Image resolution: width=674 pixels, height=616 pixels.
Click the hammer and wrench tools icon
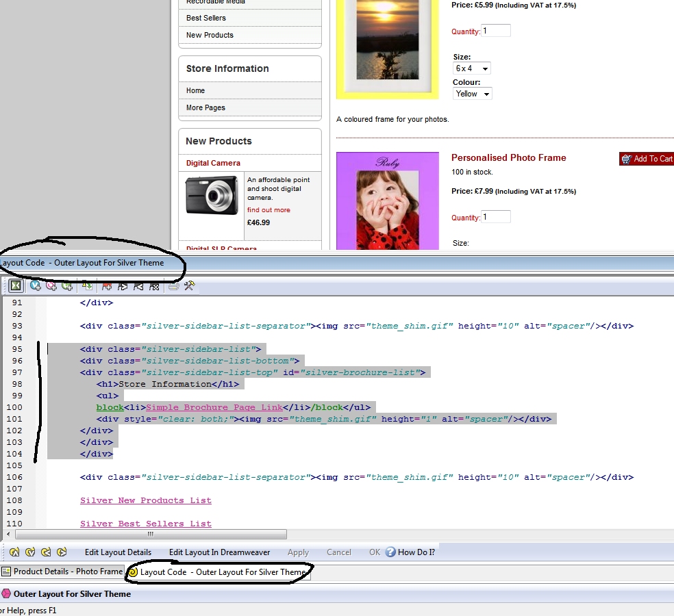(x=189, y=286)
